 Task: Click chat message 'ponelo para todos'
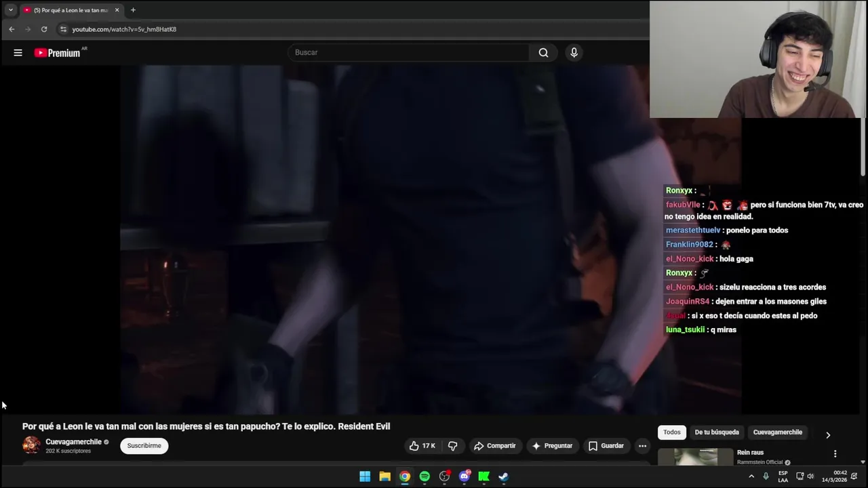pos(759,230)
